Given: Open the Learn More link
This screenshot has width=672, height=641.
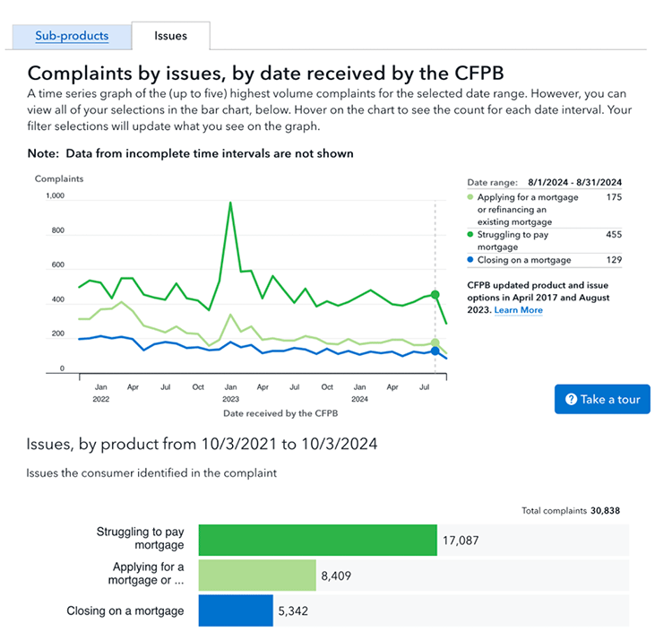Looking at the screenshot, I should [518, 310].
